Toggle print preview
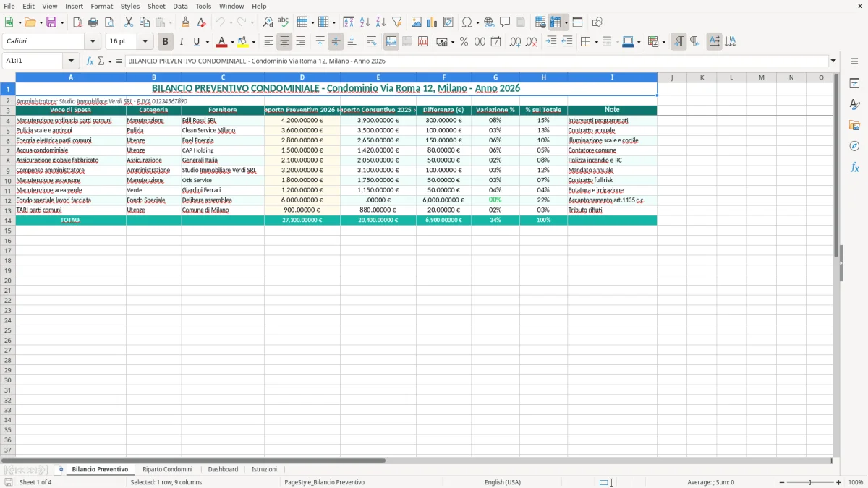868x488 pixels. (x=109, y=22)
